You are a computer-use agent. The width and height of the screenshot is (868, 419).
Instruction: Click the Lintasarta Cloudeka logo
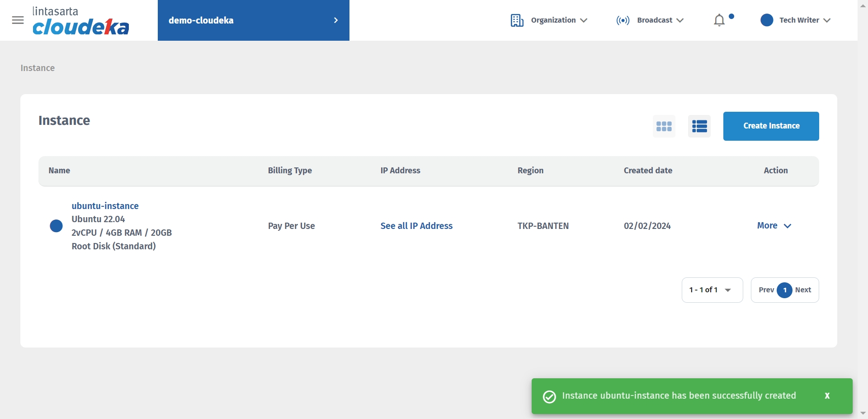coord(81,21)
